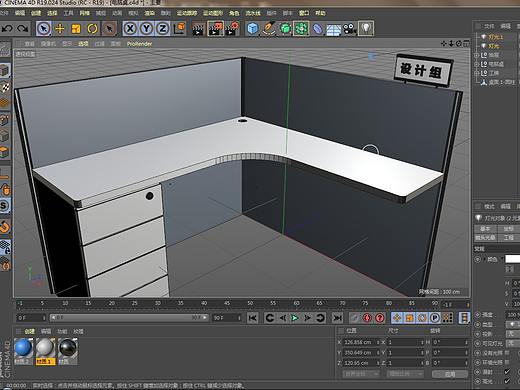This screenshot has height=390, width=520.
Task: Open the material manager 创建 menu
Action: click(30, 331)
